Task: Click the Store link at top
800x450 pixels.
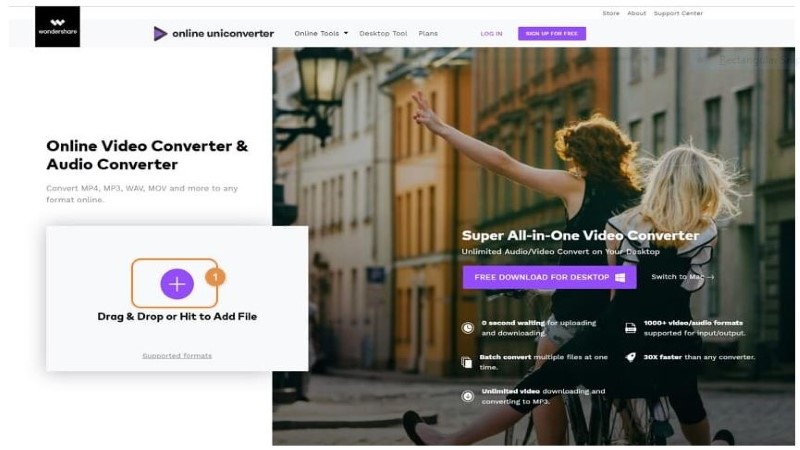Action: (611, 13)
